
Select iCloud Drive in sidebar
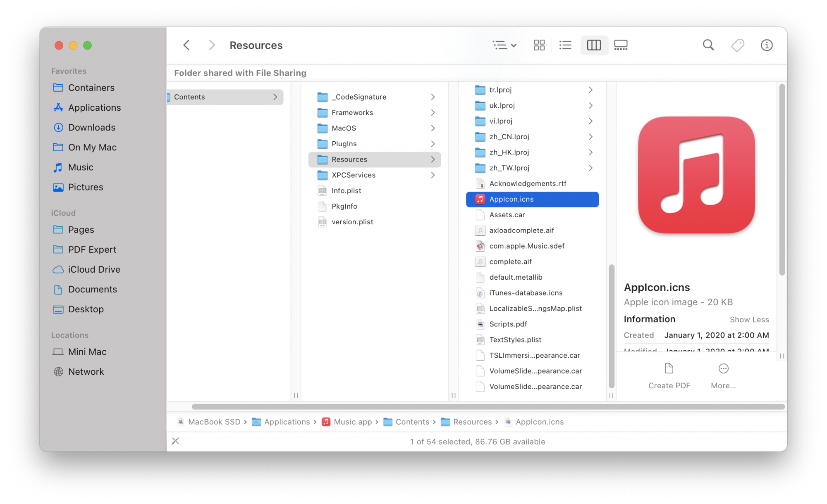tap(94, 269)
